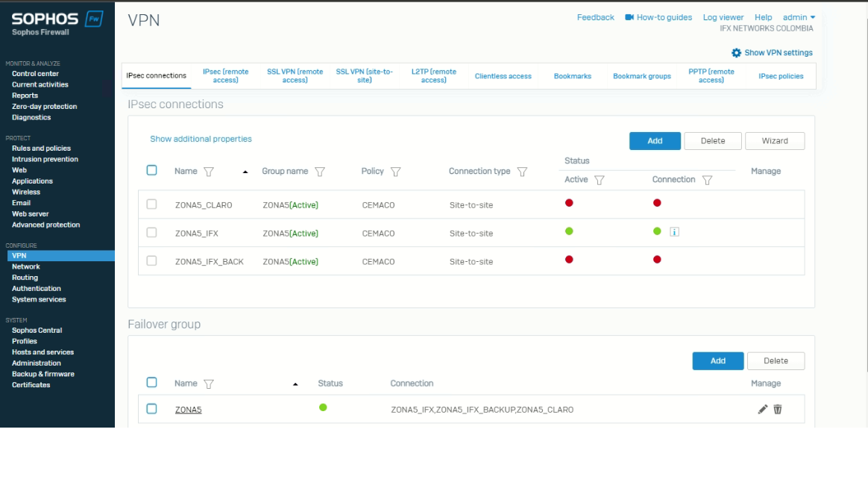Toggle the Name sort arrow in IPsec connections
868x494 pixels.
coord(245,172)
